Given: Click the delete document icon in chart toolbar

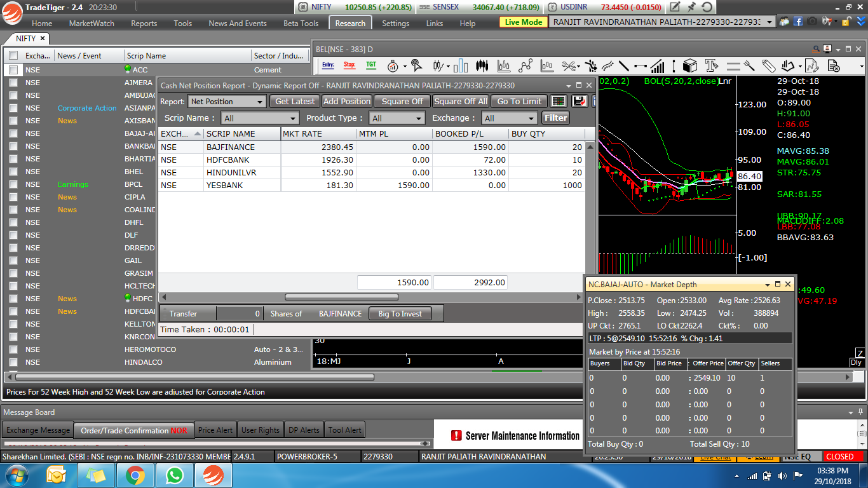Looking at the screenshot, I should [833, 65].
